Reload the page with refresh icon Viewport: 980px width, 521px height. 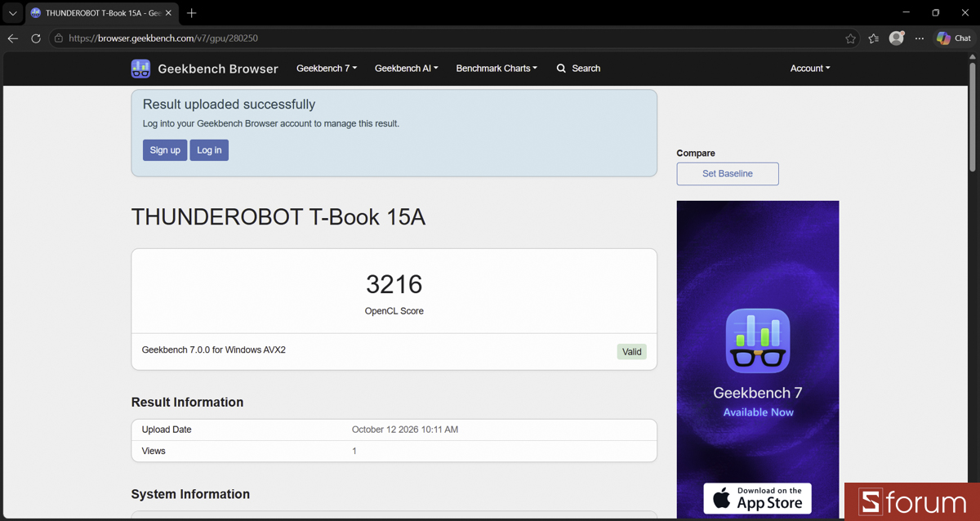coord(36,38)
